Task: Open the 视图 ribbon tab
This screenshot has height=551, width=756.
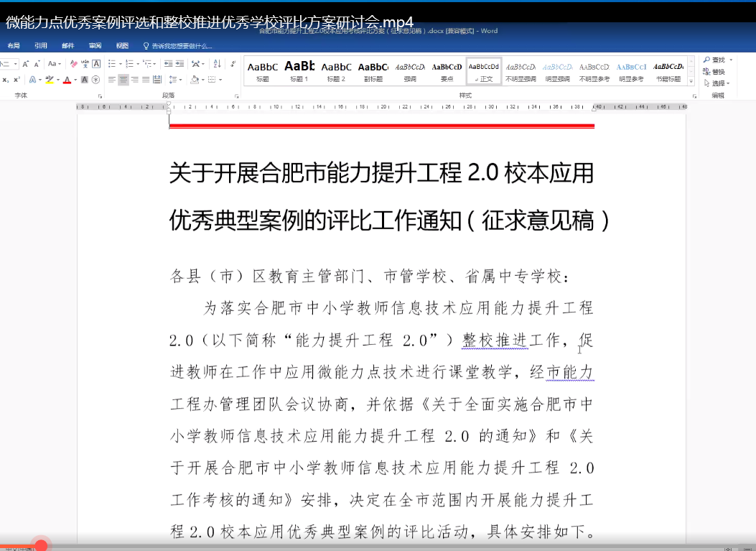Action: (x=122, y=46)
